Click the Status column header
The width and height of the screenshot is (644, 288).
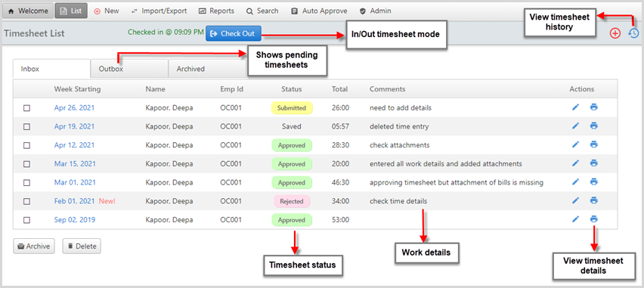(292, 89)
